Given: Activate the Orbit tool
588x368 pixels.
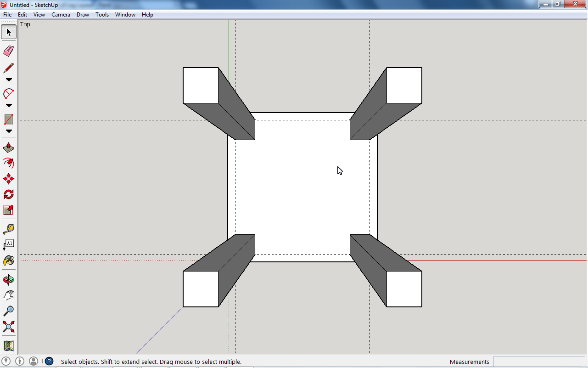Looking at the screenshot, I should 9,279.
